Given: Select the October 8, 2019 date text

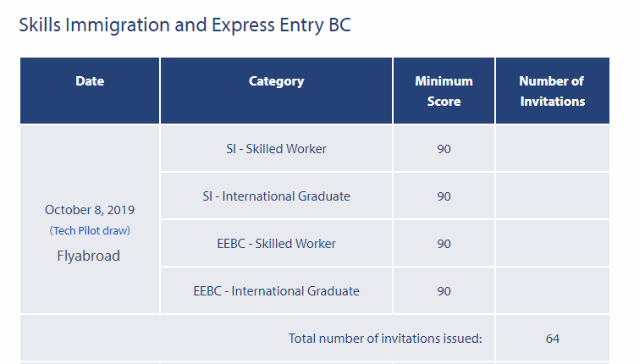Looking at the screenshot, I should (90, 210).
